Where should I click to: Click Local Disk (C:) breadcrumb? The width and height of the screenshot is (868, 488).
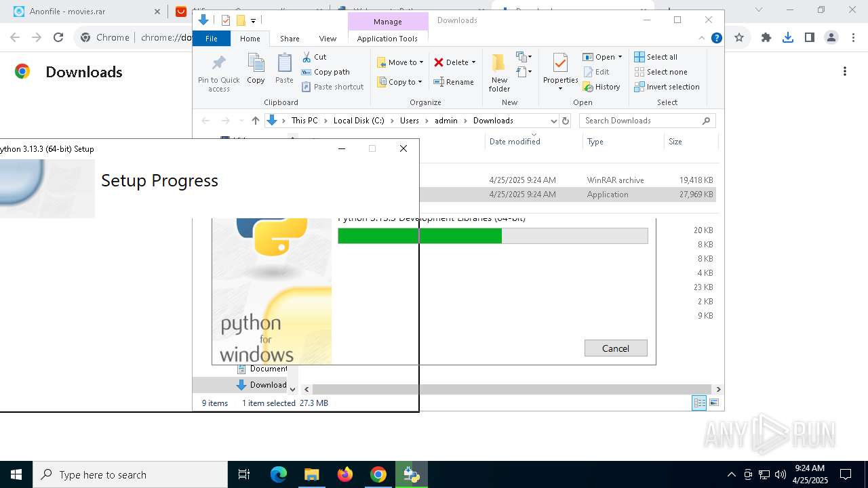[359, 121]
